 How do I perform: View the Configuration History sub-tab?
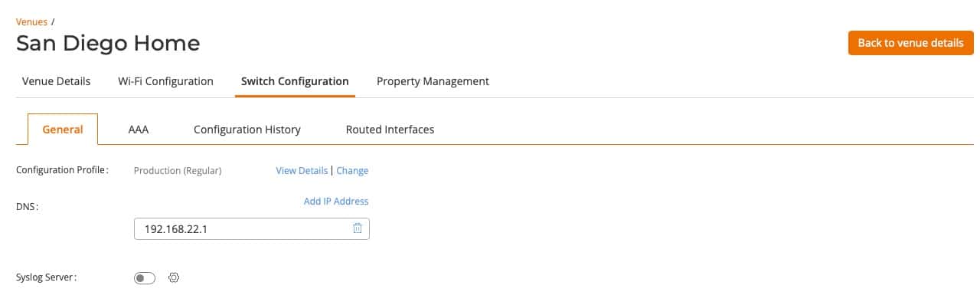247,130
